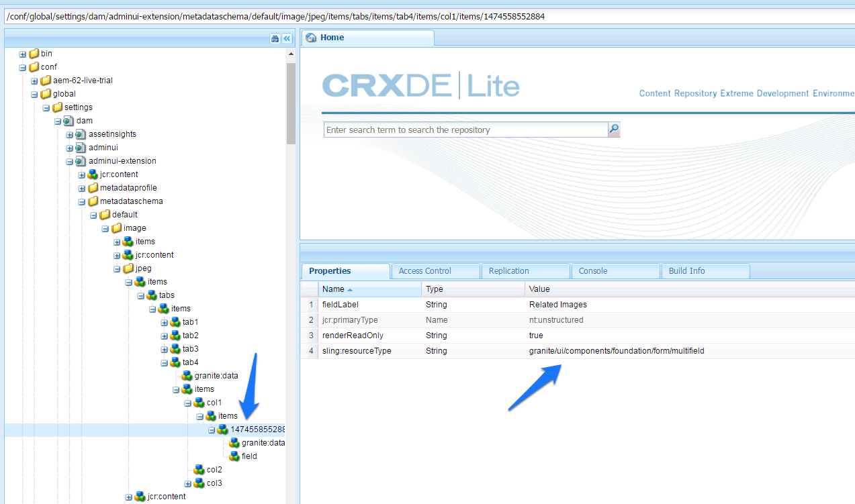Select the col3 tree node
Viewport: 855px width, 504px height.
[214, 483]
